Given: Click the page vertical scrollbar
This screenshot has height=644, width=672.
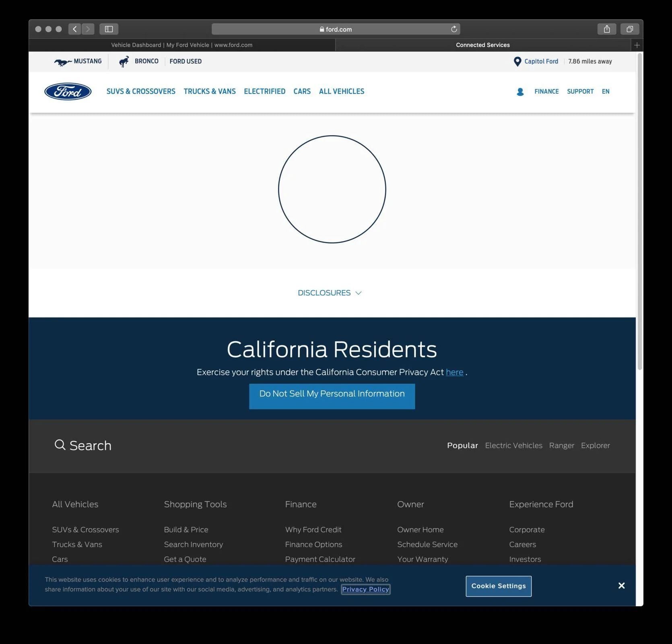Looking at the screenshot, I should pos(640,211).
